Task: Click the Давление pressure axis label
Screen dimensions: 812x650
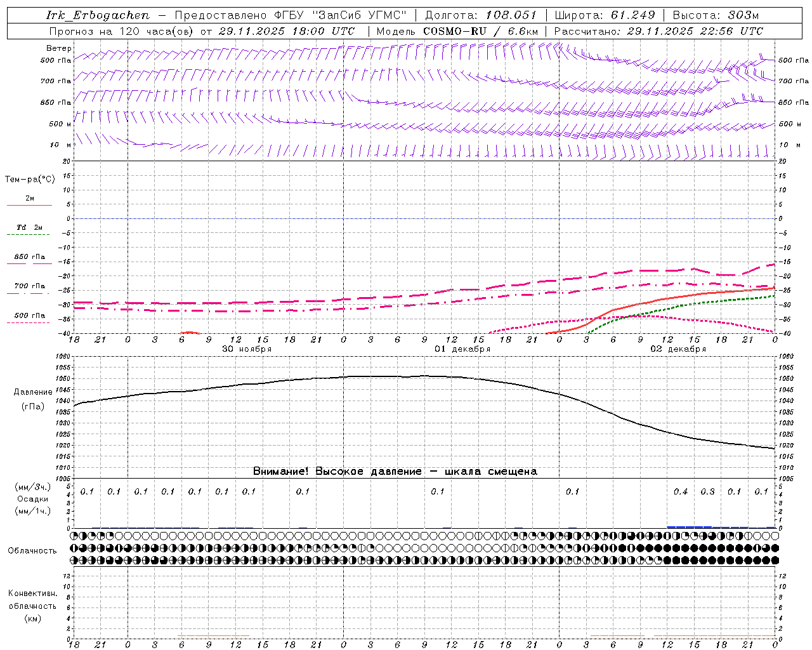Action: pyautogui.click(x=32, y=392)
